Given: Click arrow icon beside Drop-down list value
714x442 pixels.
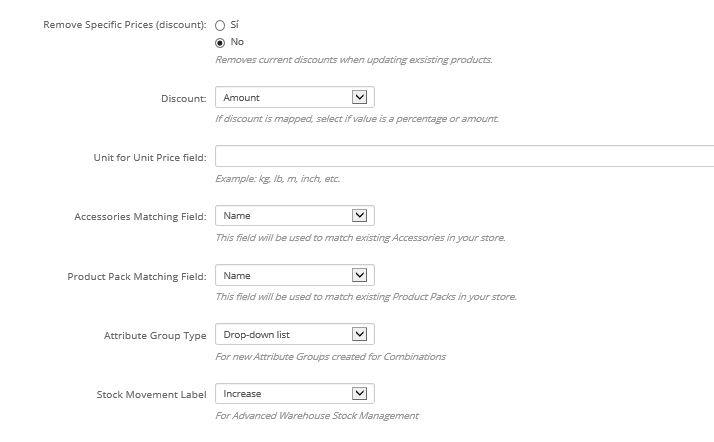Looking at the screenshot, I should [x=359, y=334].
